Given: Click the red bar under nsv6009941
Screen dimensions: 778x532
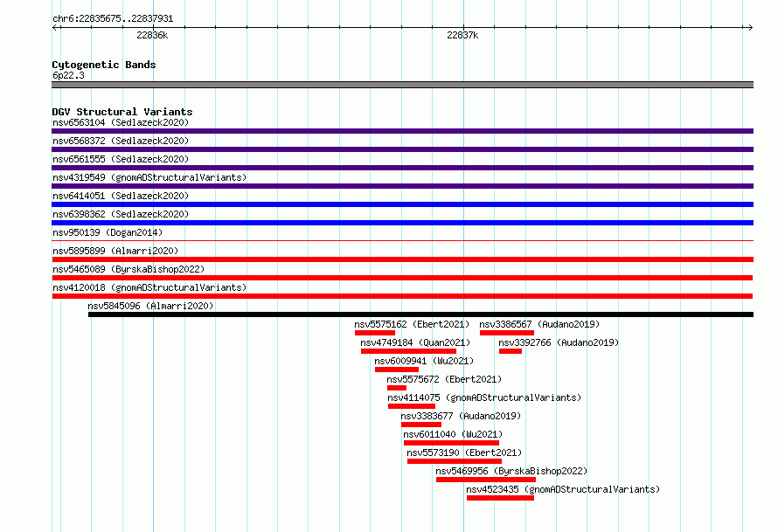Looking at the screenshot, I should (x=397, y=370).
